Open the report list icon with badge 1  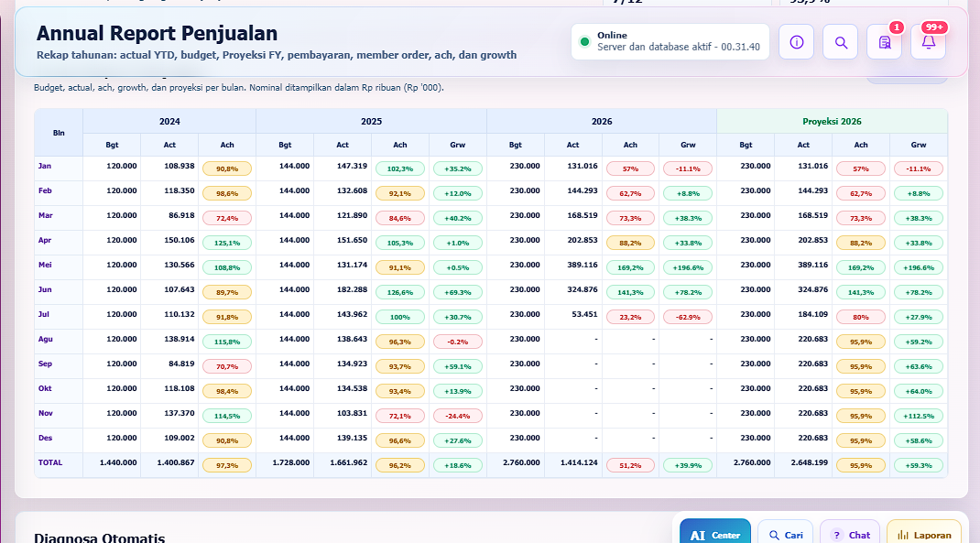(x=885, y=42)
